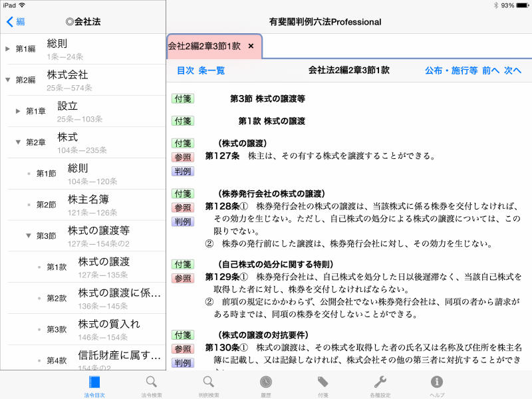Image resolution: width=532 pixels, height=399 pixels.
Task: Collapse 第2編 株式会社
Action: point(8,80)
